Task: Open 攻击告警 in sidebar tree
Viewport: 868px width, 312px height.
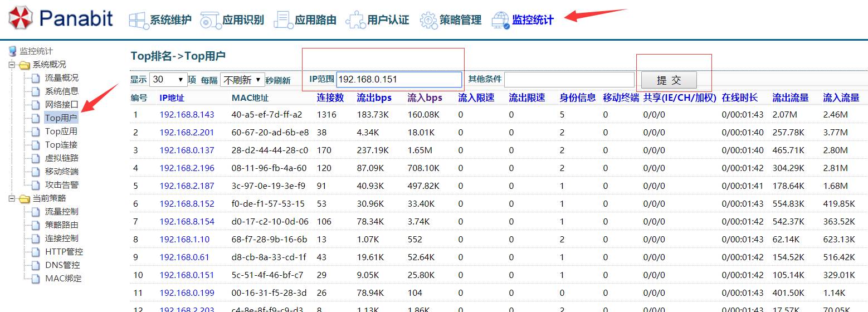Action: pos(62,185)
